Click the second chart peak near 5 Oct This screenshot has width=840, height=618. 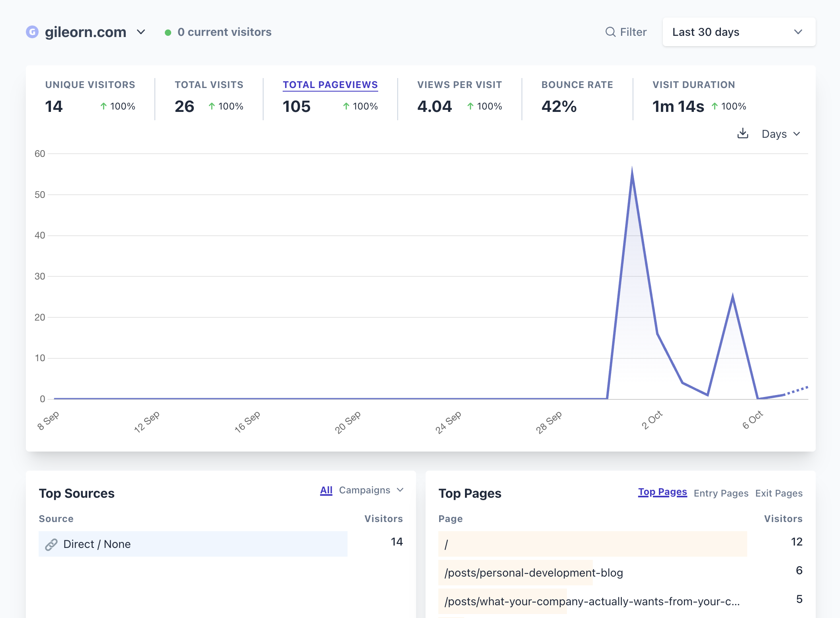(x=733, y=297)
